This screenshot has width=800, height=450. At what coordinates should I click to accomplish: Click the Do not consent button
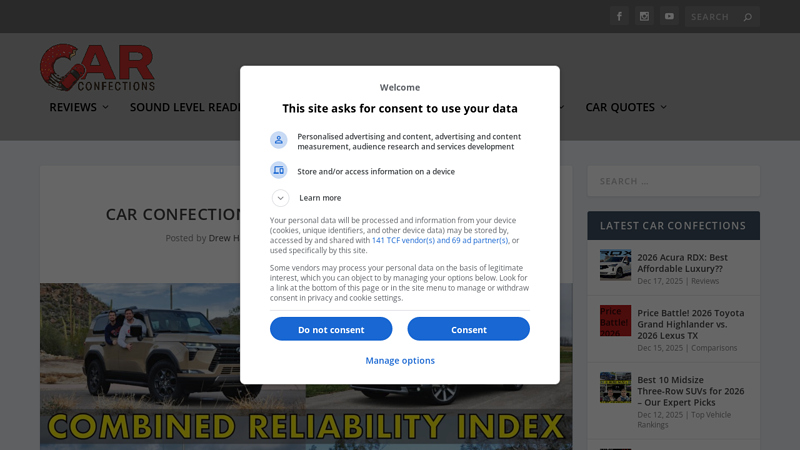click(x=331, y=329)
